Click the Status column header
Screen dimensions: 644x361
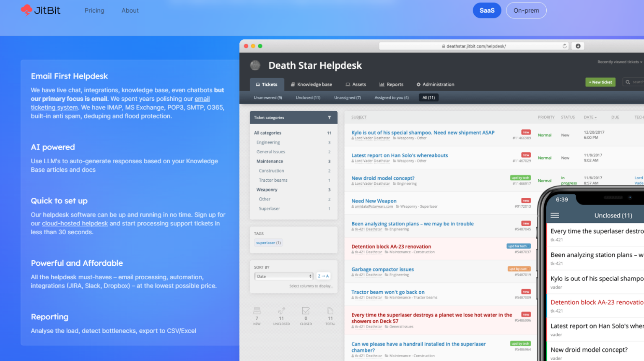[x=568, y=118]
